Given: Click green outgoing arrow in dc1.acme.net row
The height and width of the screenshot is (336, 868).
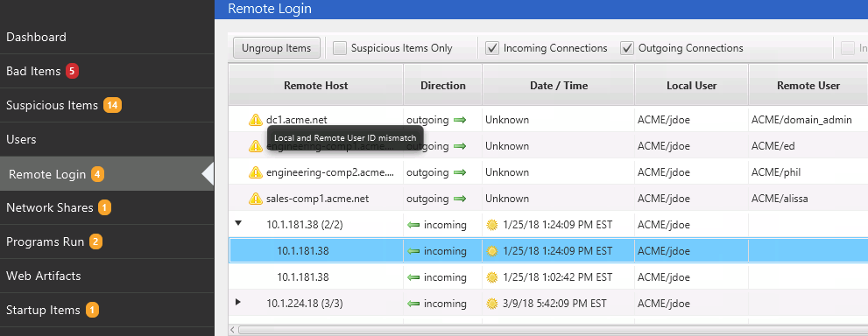Looking at the screenshot, I should pyautogui.click(x=460, y=120).
